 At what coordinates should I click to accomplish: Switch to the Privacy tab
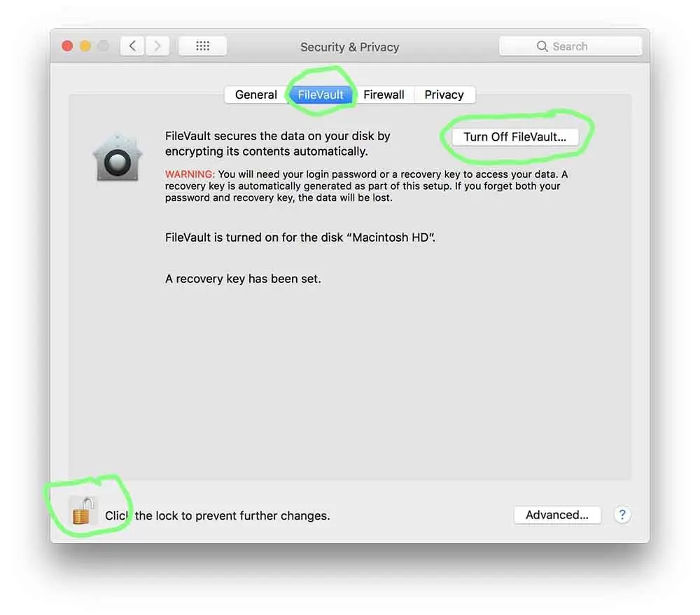tap(444, 95)
